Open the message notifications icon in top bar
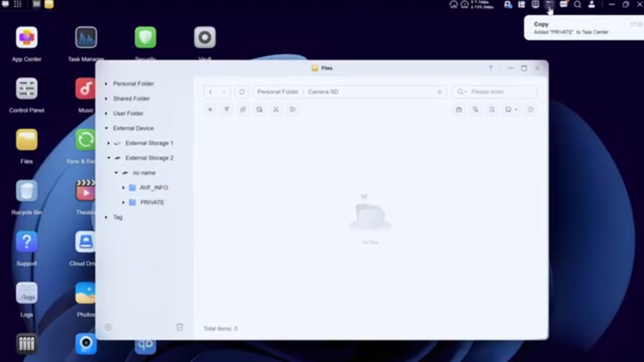 pos(563,5)
